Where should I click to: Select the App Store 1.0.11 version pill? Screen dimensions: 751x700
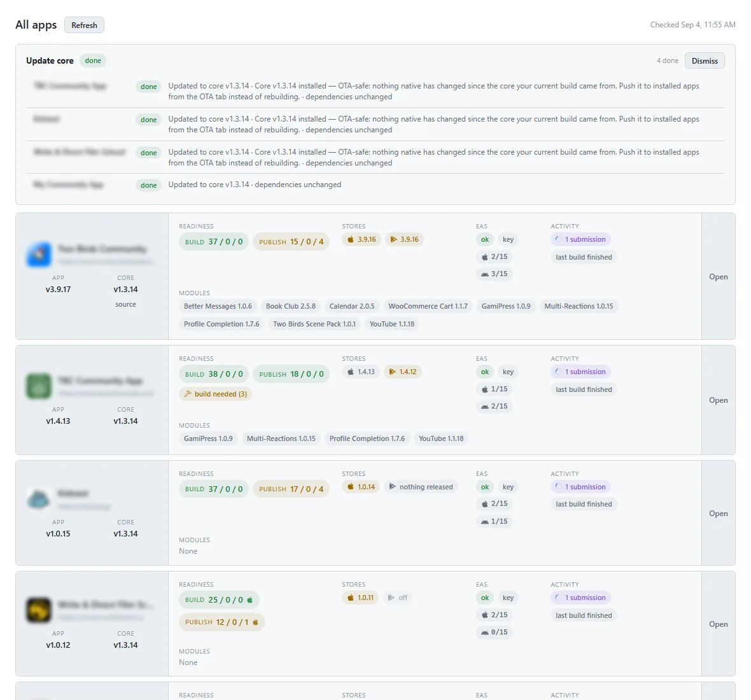pos(360,598)
